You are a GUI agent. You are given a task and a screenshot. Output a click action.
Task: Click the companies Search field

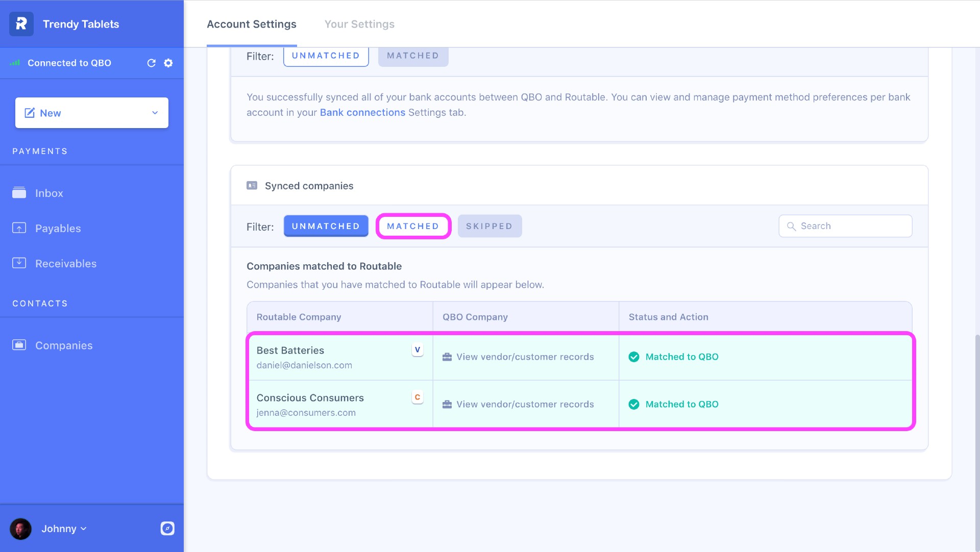[852, 226]
